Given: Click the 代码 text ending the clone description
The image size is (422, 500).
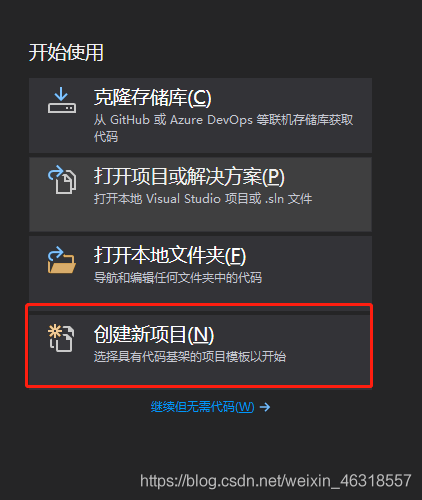Looking at the screenshot, I should click(106, 137).
